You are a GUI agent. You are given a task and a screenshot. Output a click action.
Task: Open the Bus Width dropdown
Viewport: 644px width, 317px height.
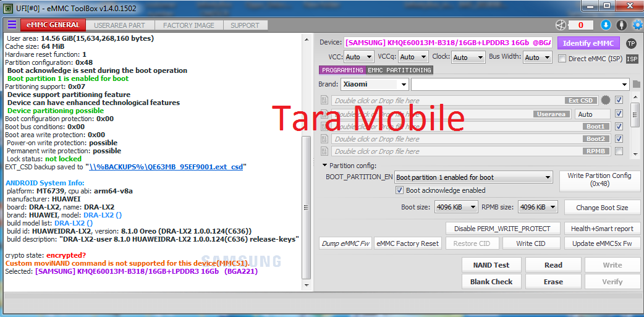(538, 57)
